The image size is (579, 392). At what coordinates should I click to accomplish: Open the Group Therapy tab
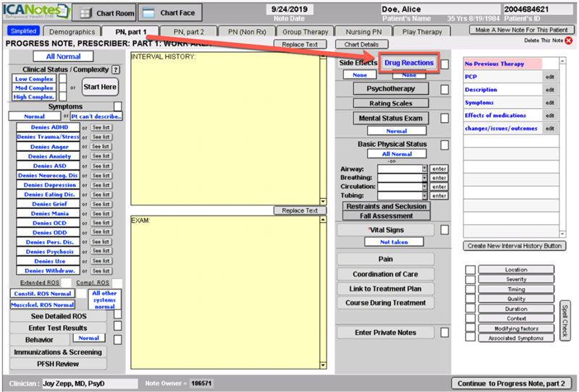click(306, 32)
